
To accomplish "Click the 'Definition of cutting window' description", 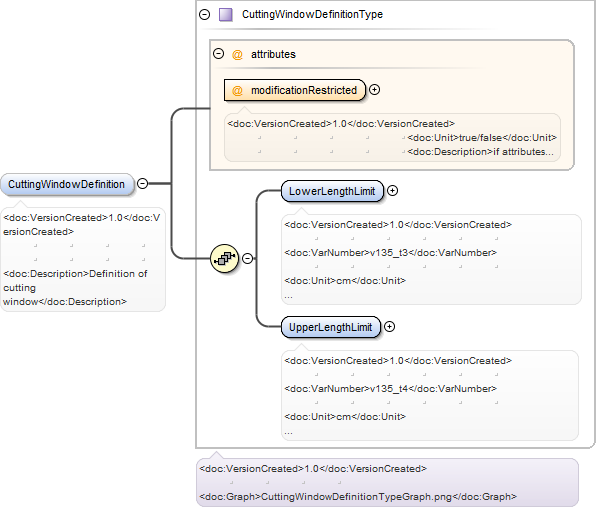I will click(75, 288).
